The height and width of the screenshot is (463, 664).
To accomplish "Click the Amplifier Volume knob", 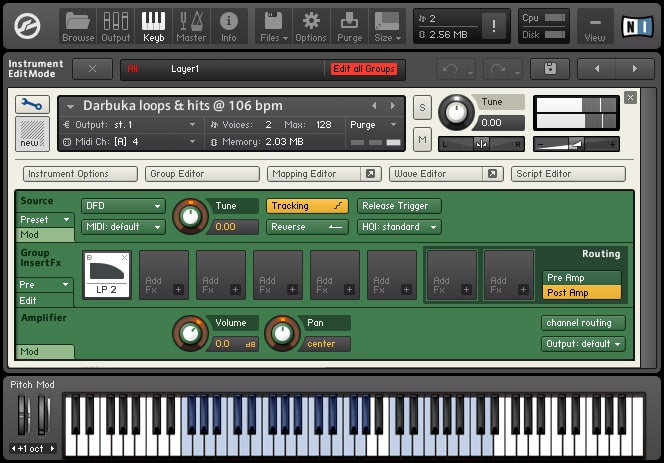I will pos(190,333).
